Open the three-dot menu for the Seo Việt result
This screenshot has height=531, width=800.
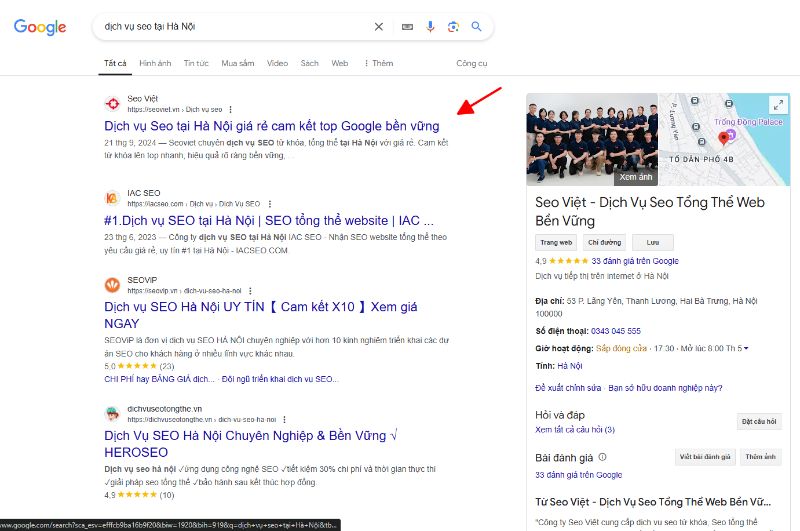pyautogui.click(x=231, y=110)
